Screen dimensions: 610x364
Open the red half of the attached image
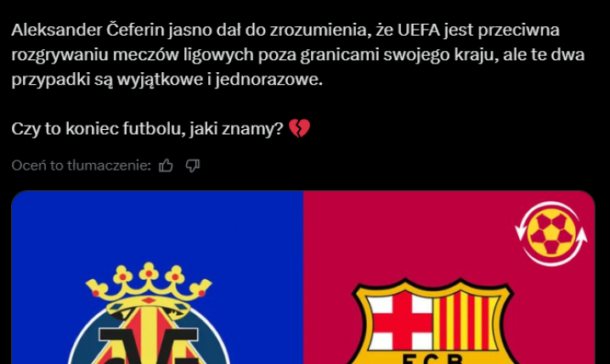449,277
